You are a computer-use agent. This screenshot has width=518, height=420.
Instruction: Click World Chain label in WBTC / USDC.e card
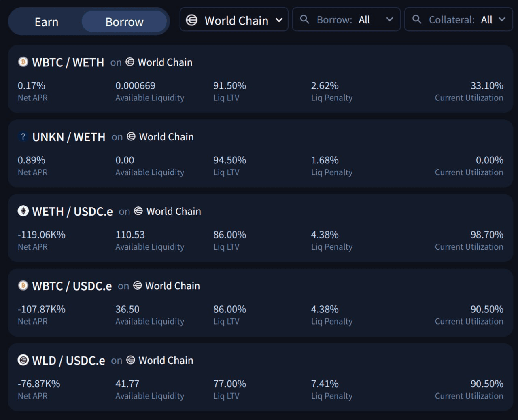point(172,286)
